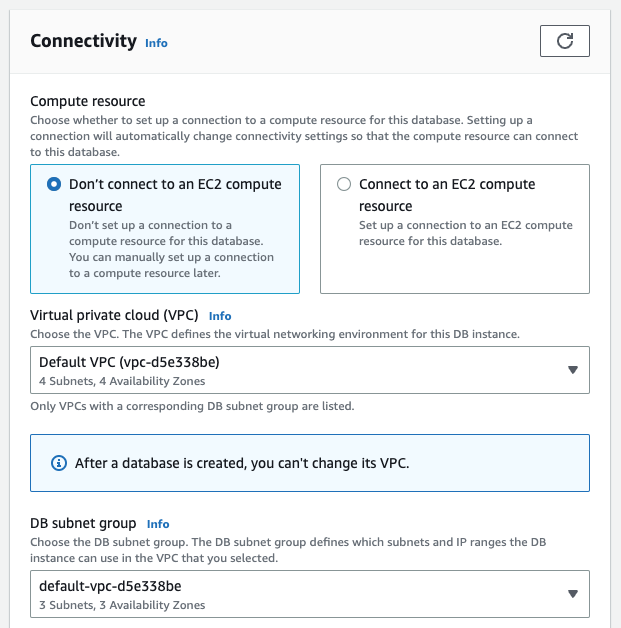Expand the DB subnet group dropdown arrow
The height and width of the screenshot is (628, 621).
tap(573, 594)
